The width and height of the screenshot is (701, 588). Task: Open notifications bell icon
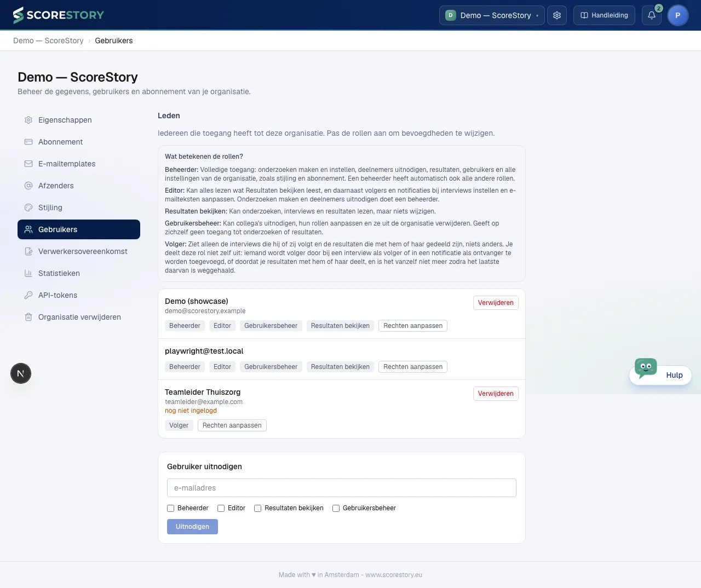click(x=652, y=15)
